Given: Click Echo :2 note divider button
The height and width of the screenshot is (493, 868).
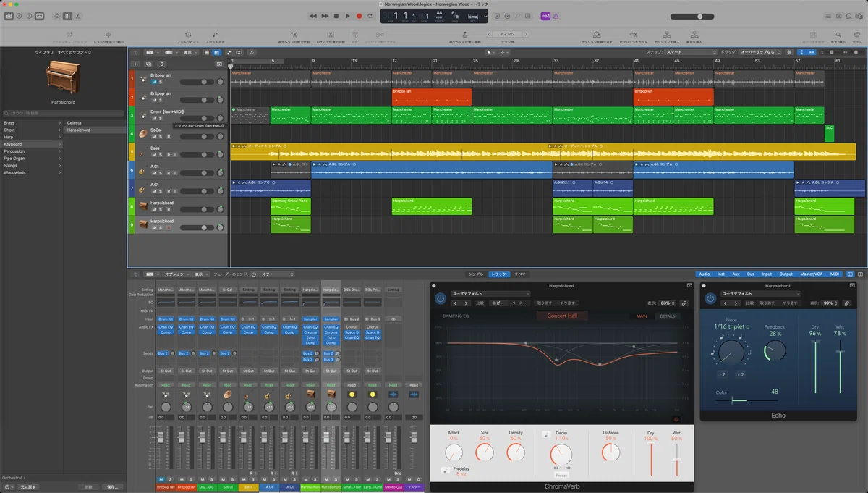Looking at the screenshot, I should (x=723, y=374).
